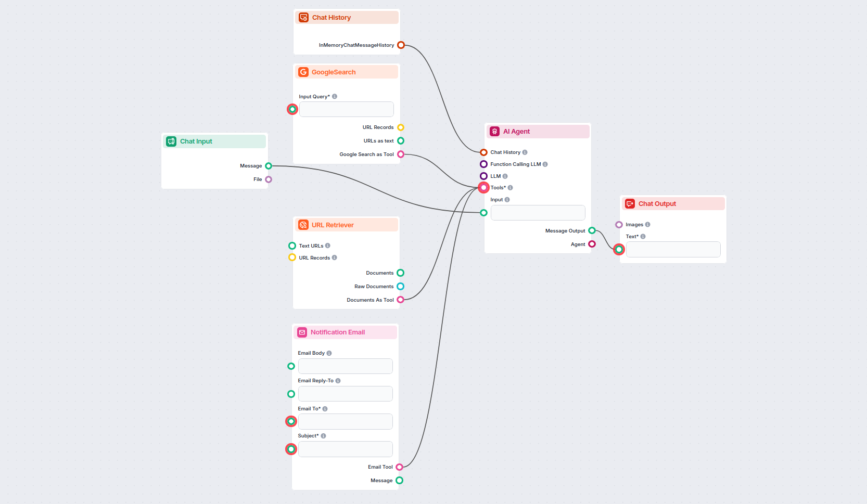This screenshot has height=504, width=867.
Task: Click the Subject input field
Action: pos(345,449)
